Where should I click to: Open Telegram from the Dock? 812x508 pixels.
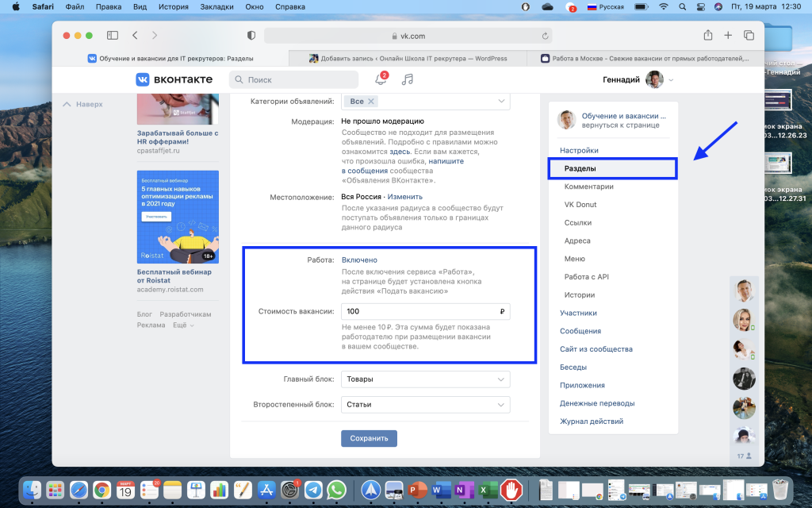(313, 490)
